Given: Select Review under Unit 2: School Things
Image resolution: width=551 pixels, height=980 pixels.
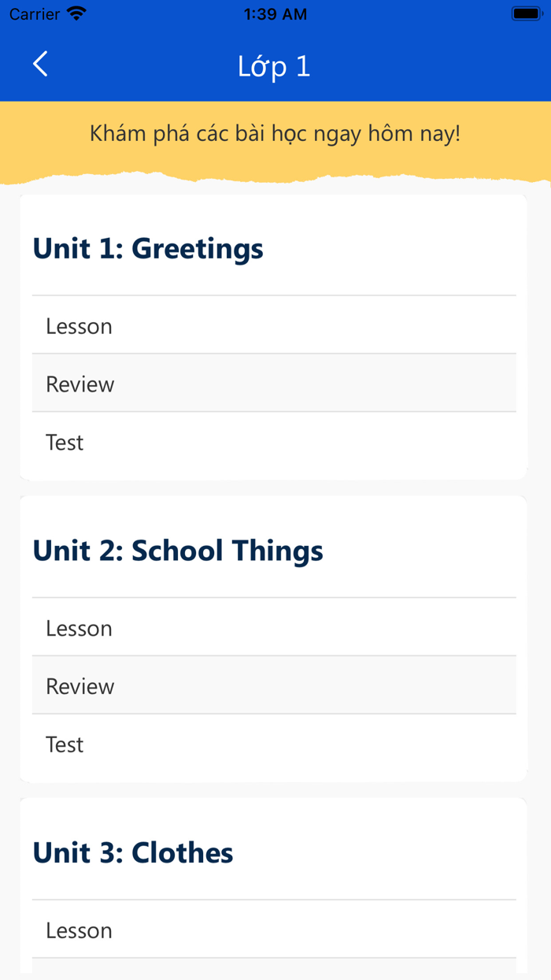Looking at the screenshot, I should (274, 686).
